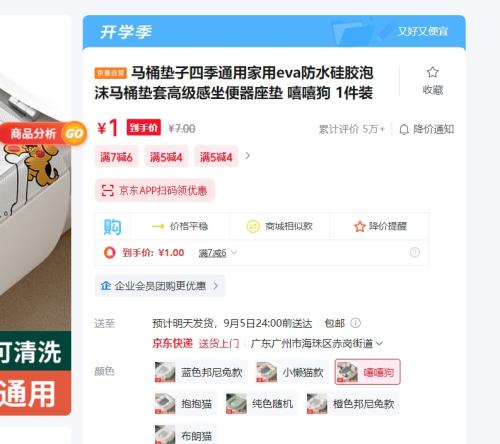Viewport: 500px width, 444px height.
Task: Click the star icon for 降价提醒
Action: pos(359,226)
